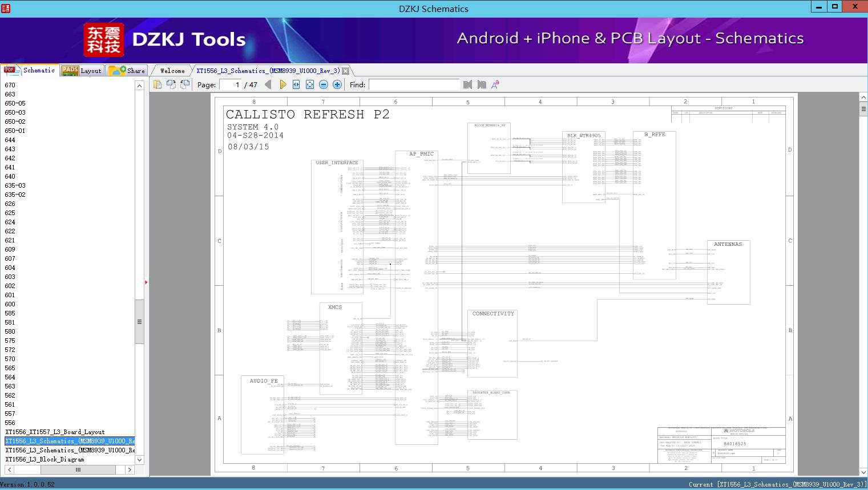Switch to the Welcome document tab

172,71
